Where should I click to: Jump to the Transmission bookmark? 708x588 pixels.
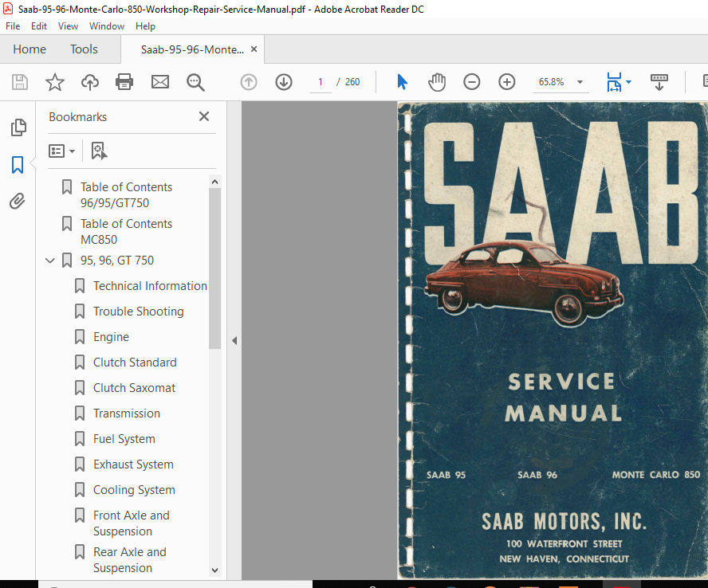point(127,414)
